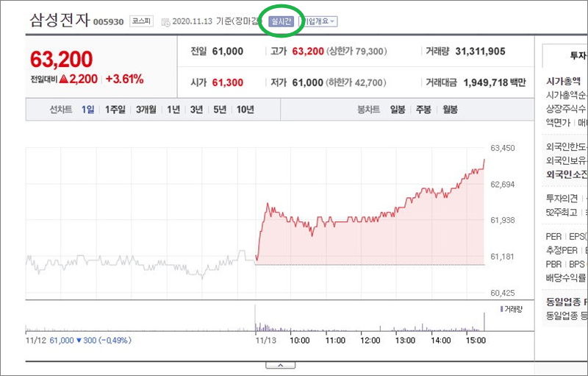Screen dimensions: 588x376
Task: Click the 10:00 time axis label
Action: tap(300, 341)
